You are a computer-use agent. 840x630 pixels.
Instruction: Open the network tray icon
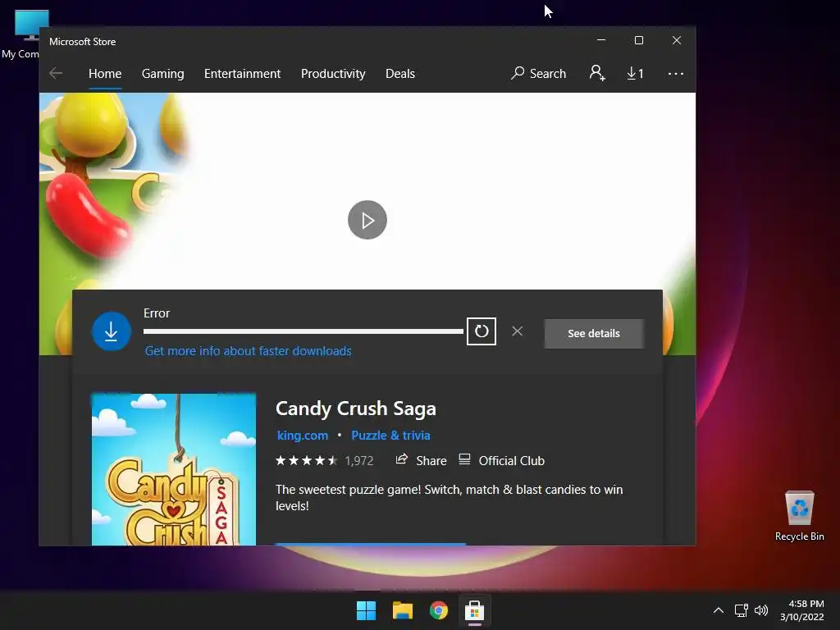pos(742,610)
